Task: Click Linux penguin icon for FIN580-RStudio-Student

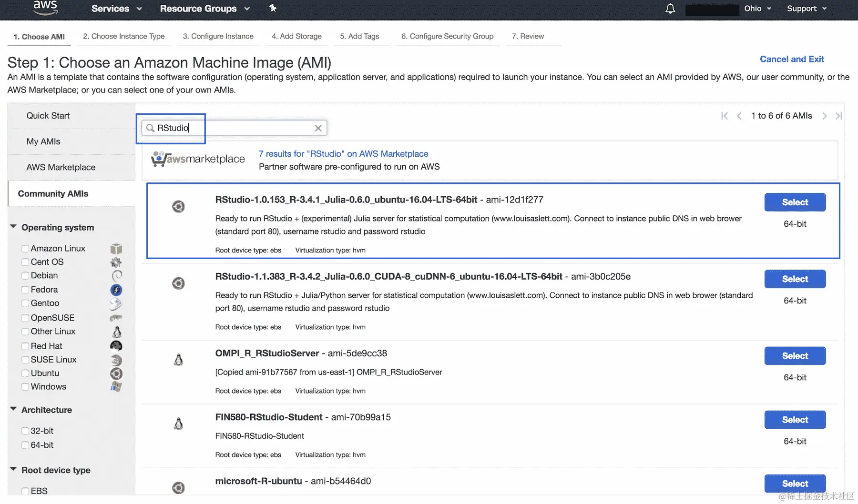Action: (x=178, y=423)
